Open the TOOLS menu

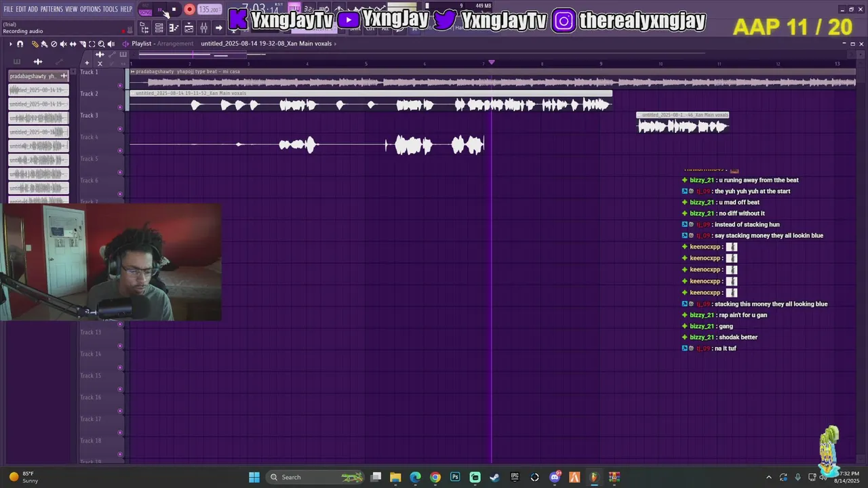point(110,9)
